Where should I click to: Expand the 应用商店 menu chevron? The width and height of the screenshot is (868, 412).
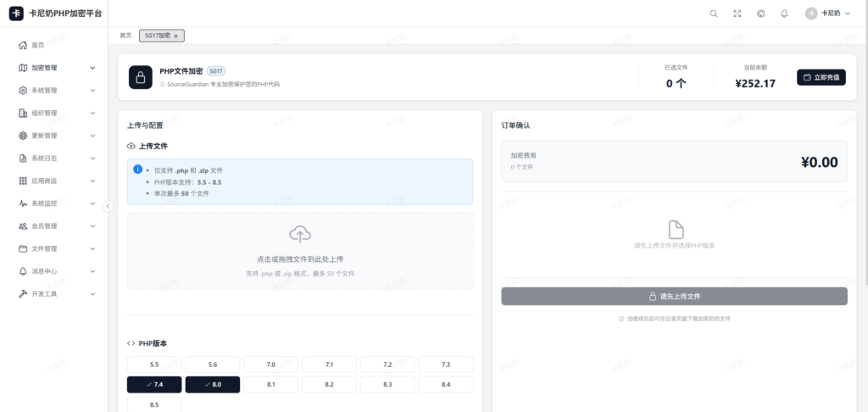point(92,181)
